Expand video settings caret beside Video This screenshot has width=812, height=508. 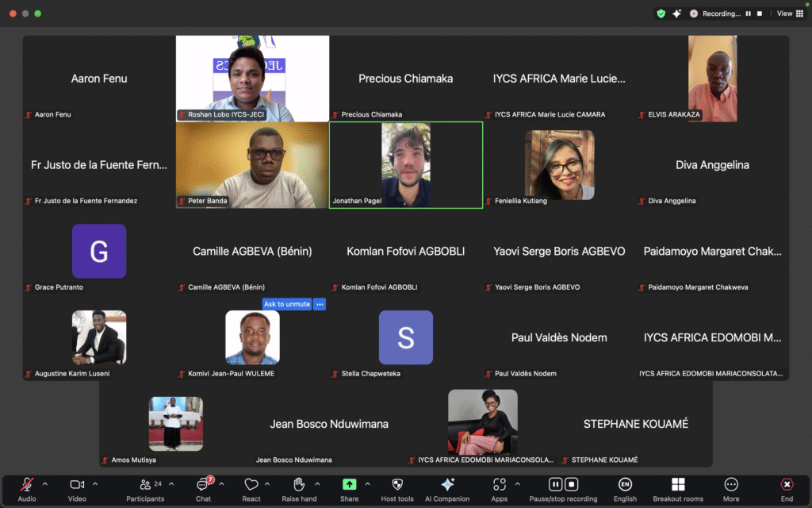click(x=95, y=484)
